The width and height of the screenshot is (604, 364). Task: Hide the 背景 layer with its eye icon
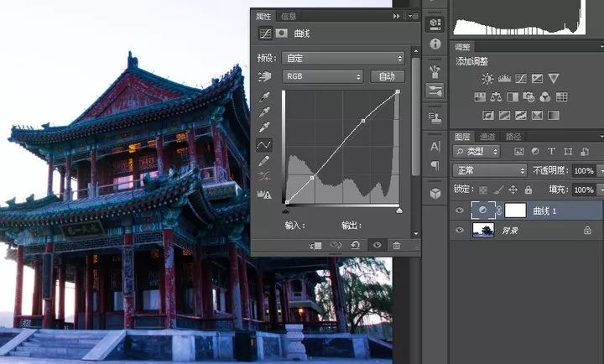click(460, 231)
